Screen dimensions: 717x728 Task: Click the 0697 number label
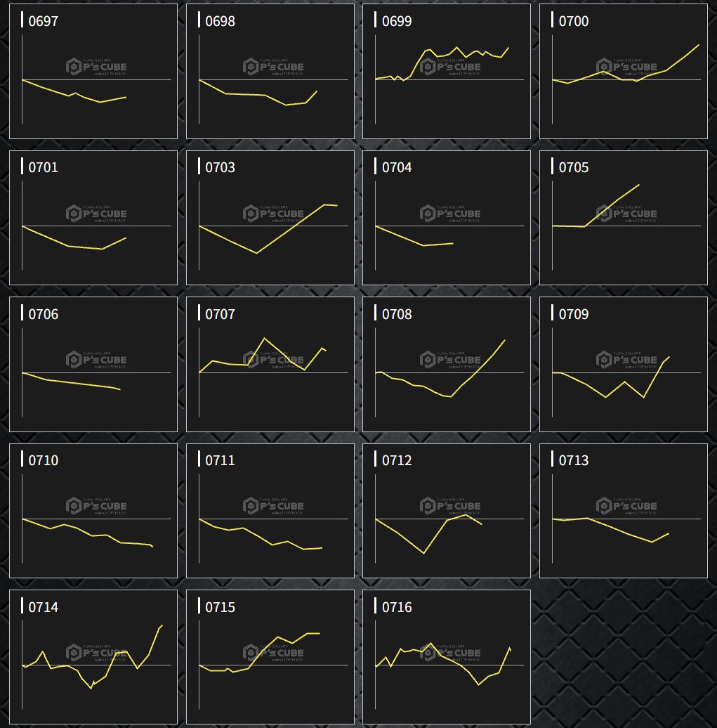[44, 22]
